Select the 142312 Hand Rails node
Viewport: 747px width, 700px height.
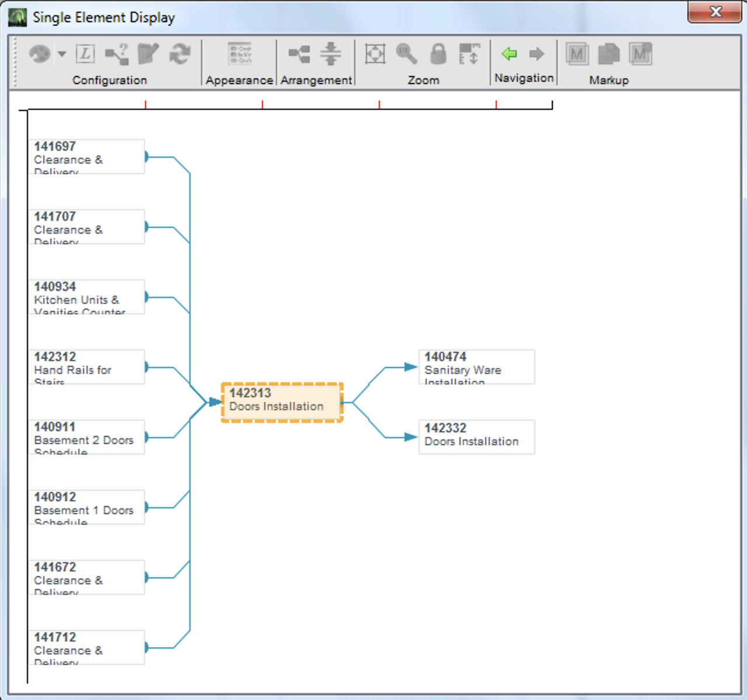click(87, 367)
